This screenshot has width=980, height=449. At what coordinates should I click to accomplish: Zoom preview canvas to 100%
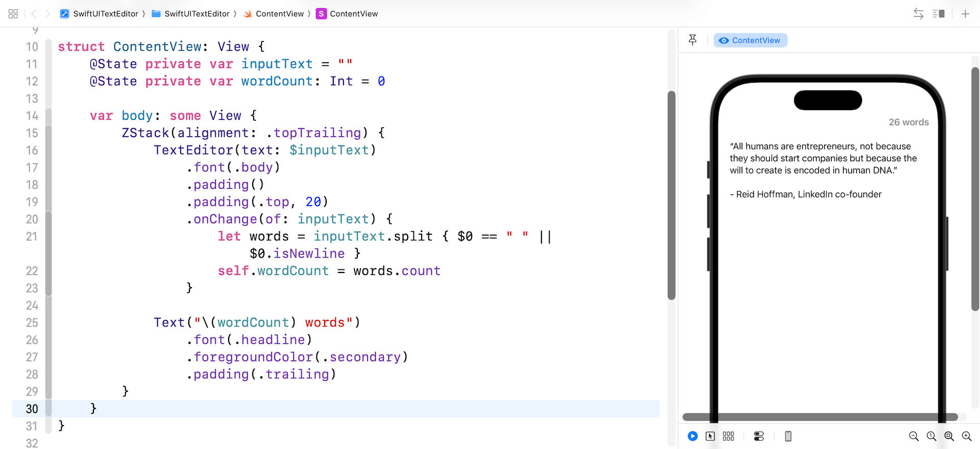[x=932, y=436]
